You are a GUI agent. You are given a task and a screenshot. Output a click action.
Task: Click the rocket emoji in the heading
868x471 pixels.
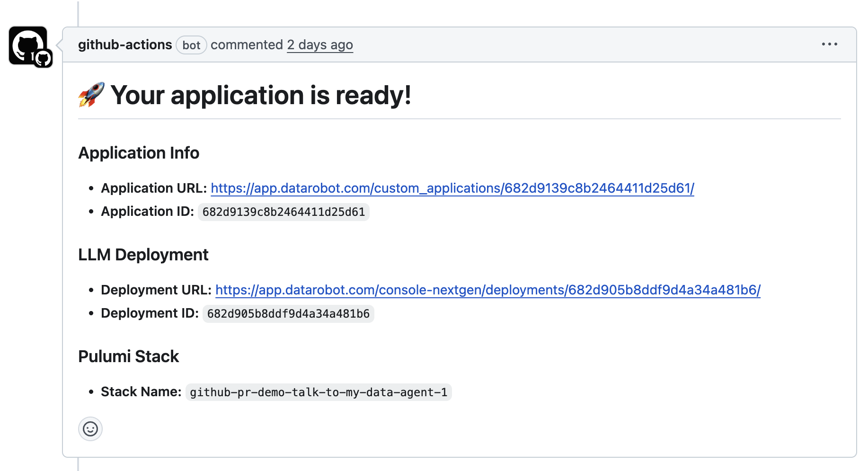91,95
